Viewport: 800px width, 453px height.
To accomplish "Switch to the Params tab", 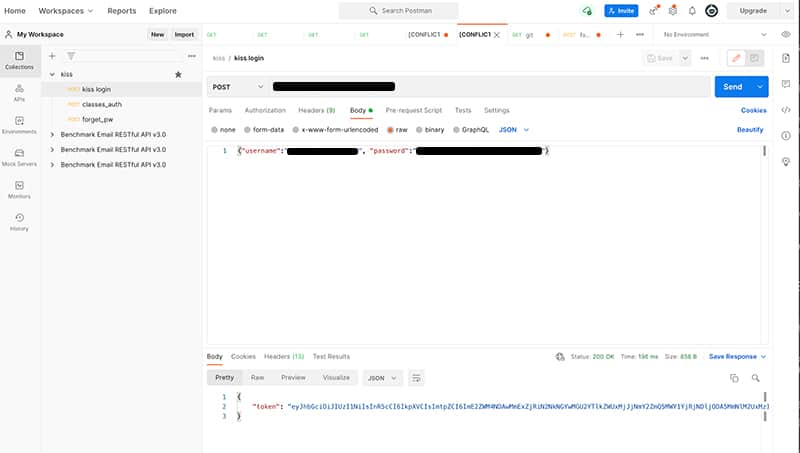I will [220, 110].
